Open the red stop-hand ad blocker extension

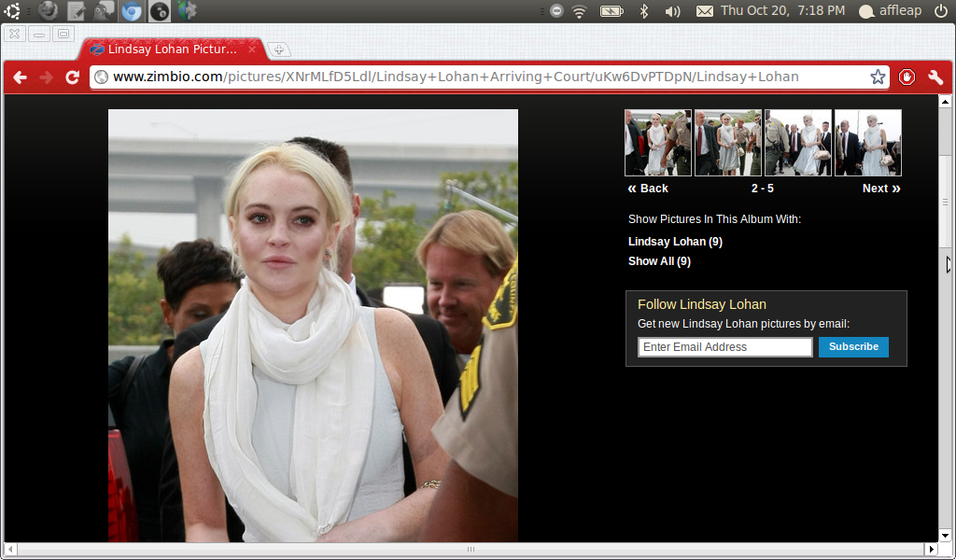tap(907, 77)
